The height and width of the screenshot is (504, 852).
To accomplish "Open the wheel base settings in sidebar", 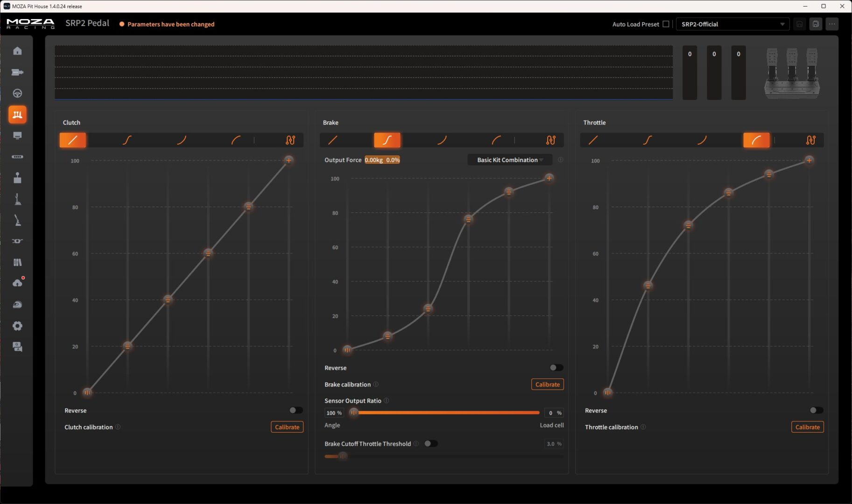I will click(17, 72).
